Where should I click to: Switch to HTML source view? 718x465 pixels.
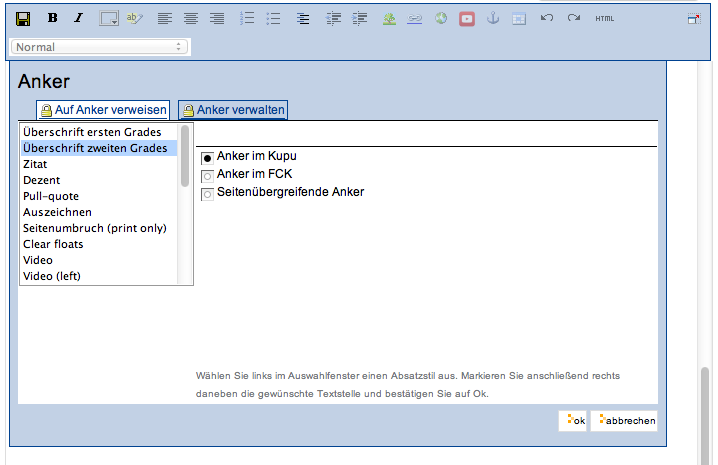[604, 18]
